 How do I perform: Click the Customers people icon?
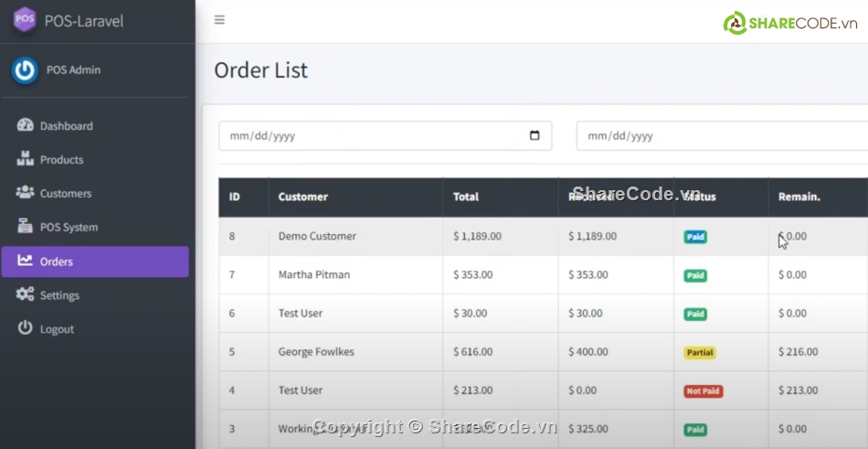tap(25, 193)
